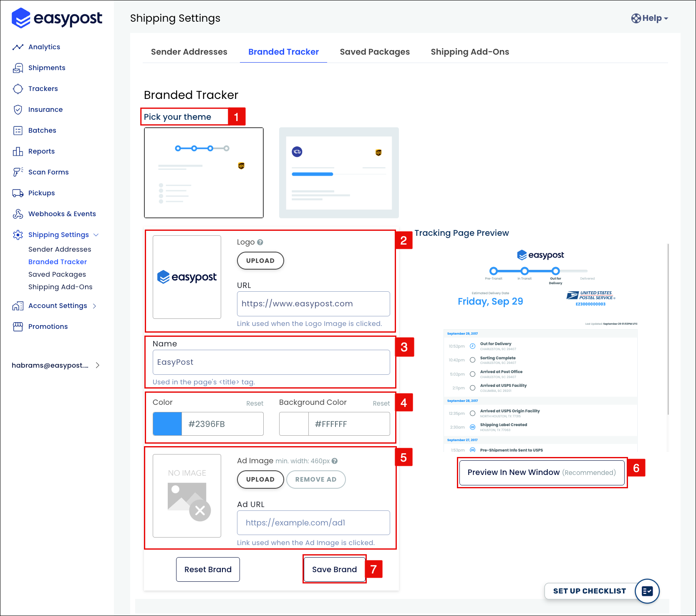Click the Ad URL input field
This screenshot has width=696, height=616.
point(313,523)
